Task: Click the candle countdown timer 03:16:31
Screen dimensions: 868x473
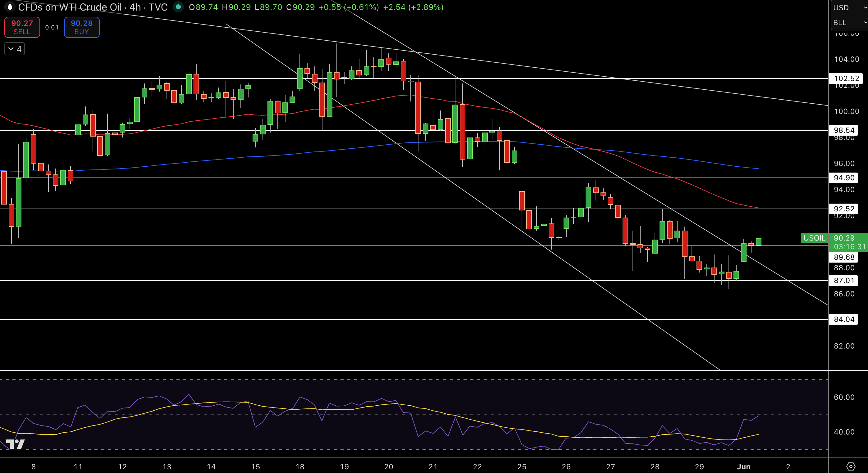Action: pos(849,247)
